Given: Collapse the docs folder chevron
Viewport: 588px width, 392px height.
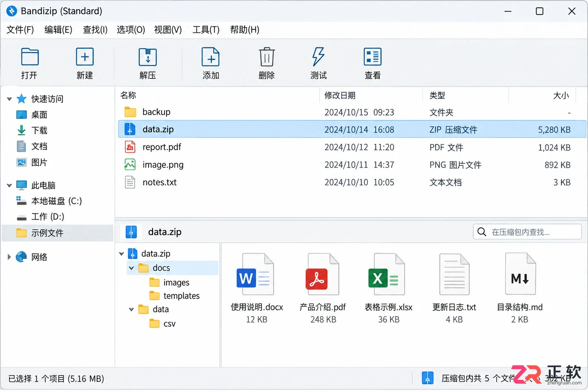Looking at the screenshot, I should point(131,268).
